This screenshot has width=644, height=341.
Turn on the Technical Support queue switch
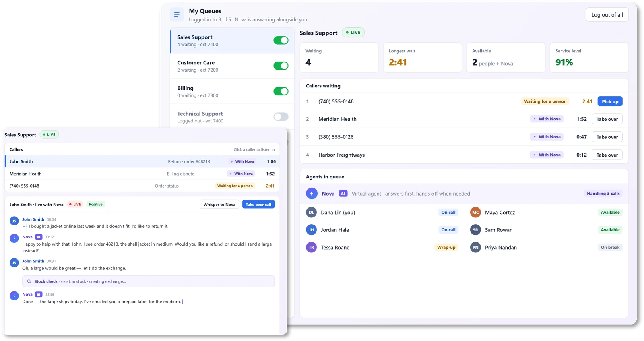pyautogui.click(x=281, y=117)
